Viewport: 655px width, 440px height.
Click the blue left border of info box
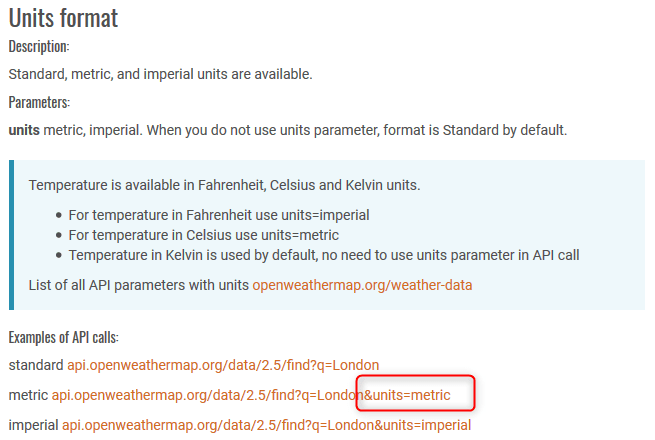[11, 235]
